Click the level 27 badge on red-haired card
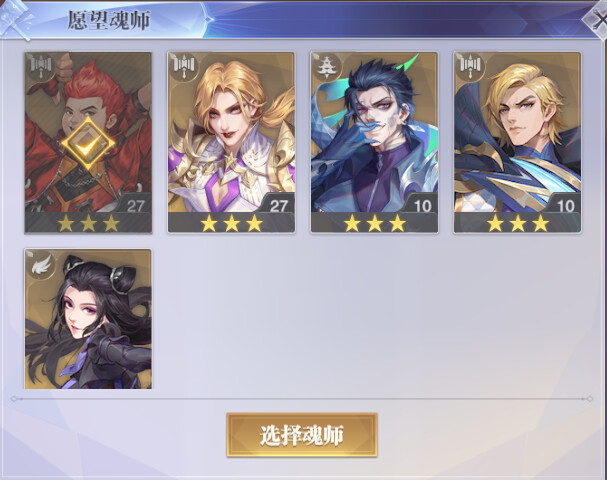Image resolution: width=607 pixels, height=480 pixels. [135, 205]
